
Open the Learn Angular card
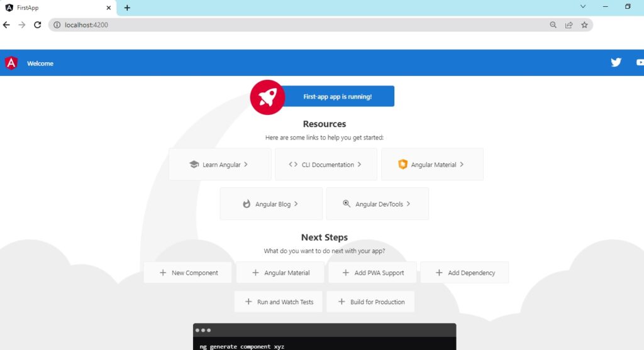coord(219,164)
